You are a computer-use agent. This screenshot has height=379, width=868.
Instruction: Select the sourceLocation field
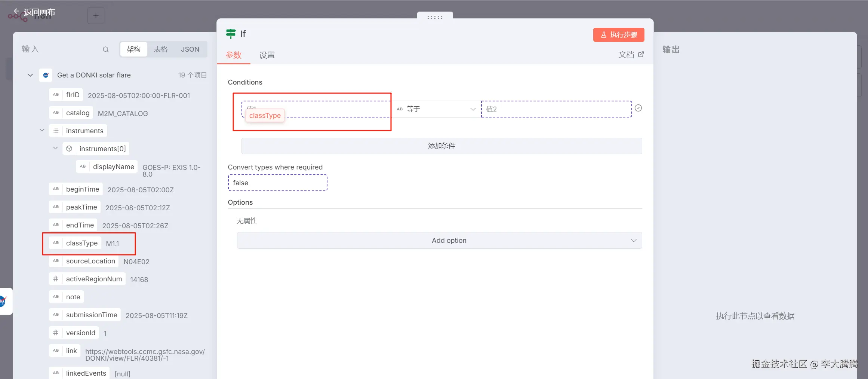pyautogui.click(x=84, y=261)
